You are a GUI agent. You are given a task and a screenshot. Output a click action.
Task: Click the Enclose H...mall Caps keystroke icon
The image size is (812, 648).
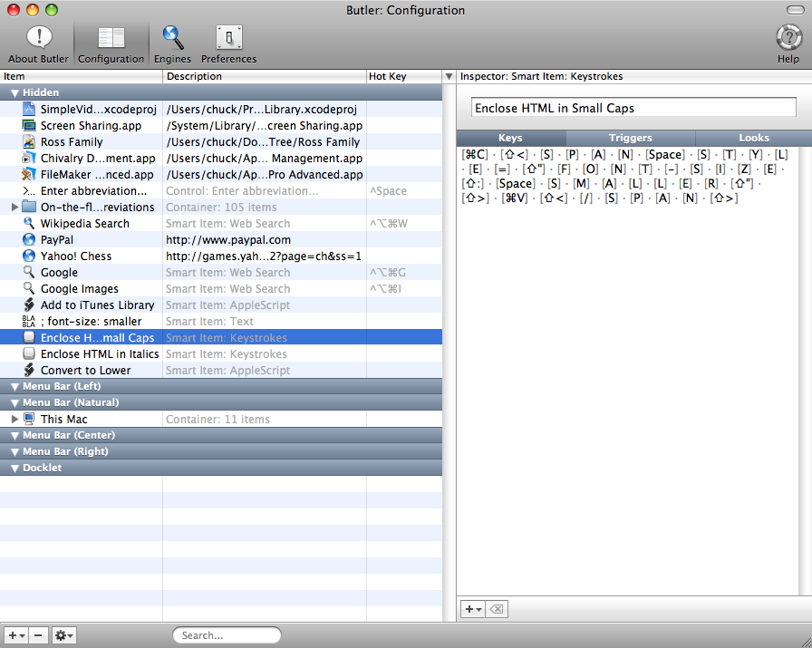(x=29, y=338)
